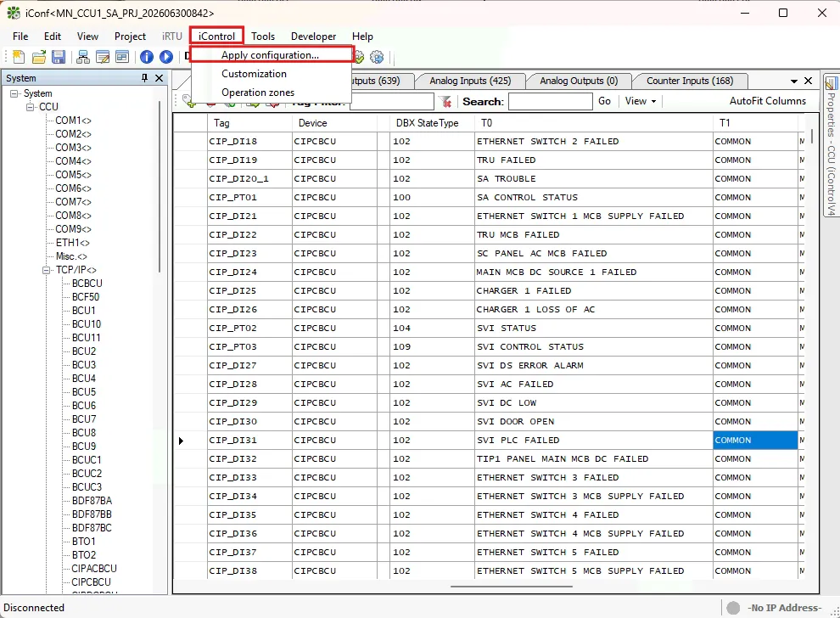Open the Properties side panel icon

(x=832, y=83)
